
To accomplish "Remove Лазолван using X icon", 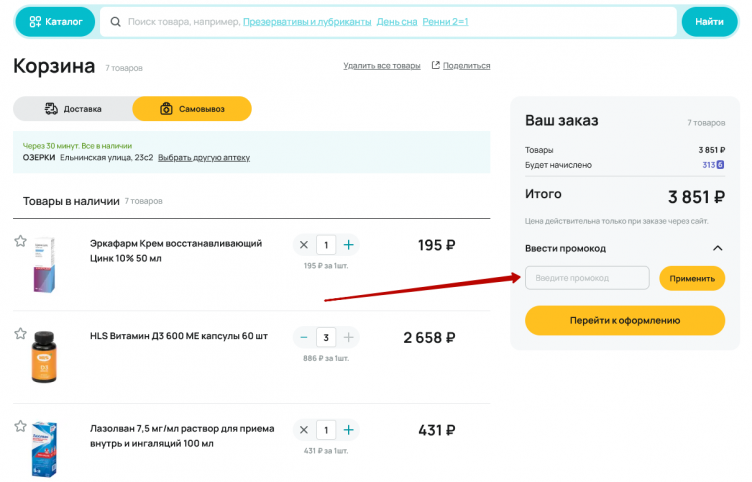I will tap(304, 430).
